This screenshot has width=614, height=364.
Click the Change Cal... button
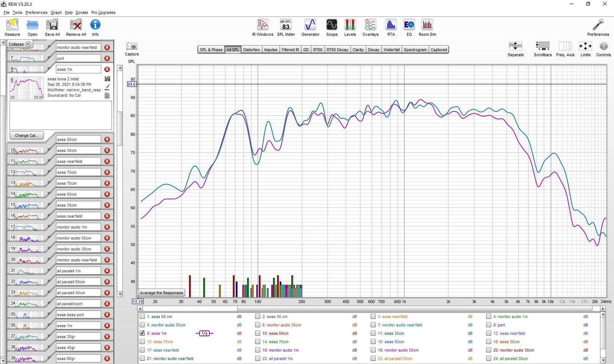tap(27, 135)
